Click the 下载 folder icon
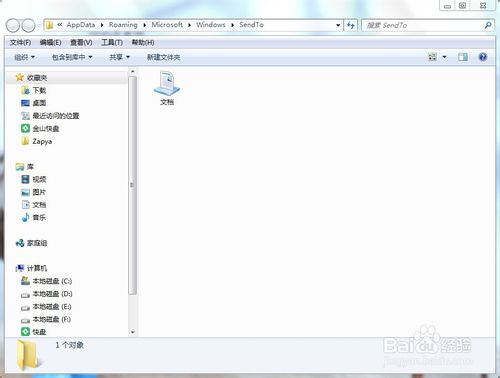Screen dimensions: 500x378 click(25, 90)
